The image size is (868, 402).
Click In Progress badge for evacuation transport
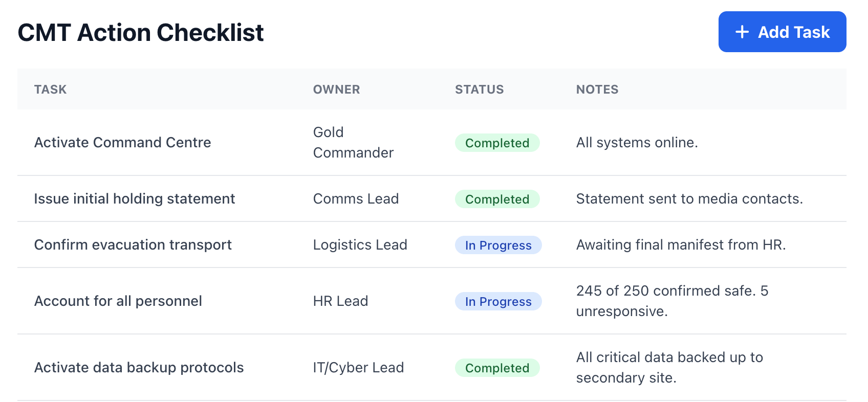click(x=498, y=245)
